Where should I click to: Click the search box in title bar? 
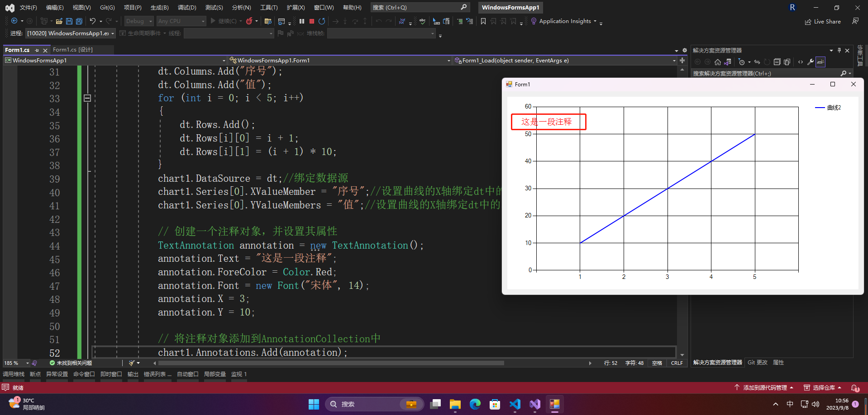click(x=420, y=7)
